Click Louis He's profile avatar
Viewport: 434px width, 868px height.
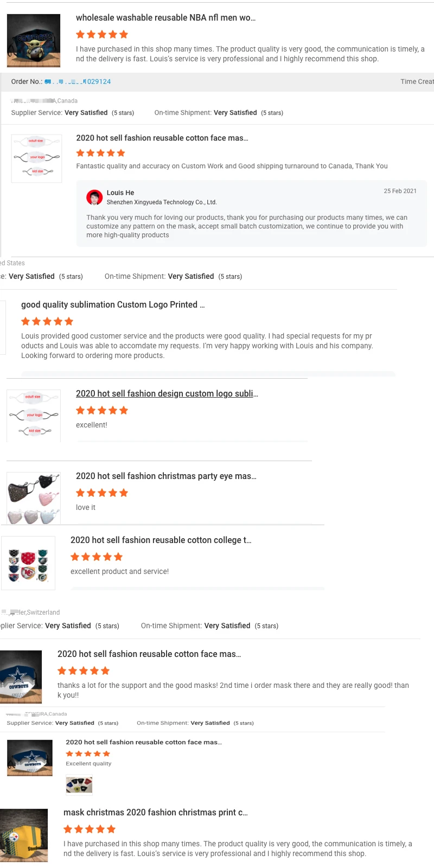tap(94, 197)
